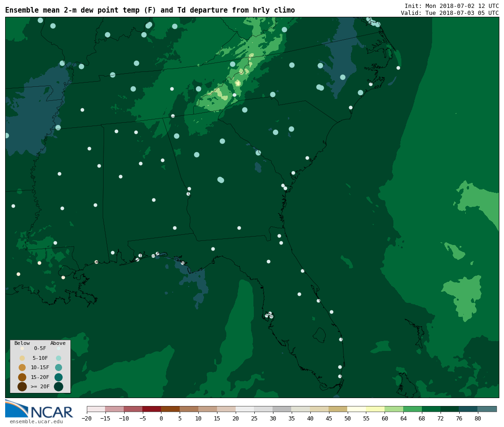Viewport: 504px width, 427px height.
Task: Pick the brown swatch between 0 and 5
Action: click(x=170, y=409)
